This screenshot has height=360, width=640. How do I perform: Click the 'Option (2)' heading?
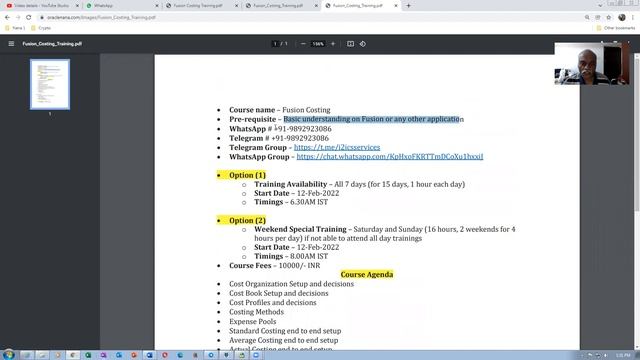[247, 220]
